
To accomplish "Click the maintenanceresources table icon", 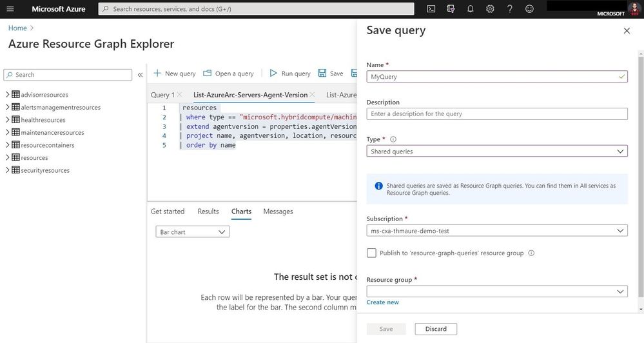I will [15, 132].
